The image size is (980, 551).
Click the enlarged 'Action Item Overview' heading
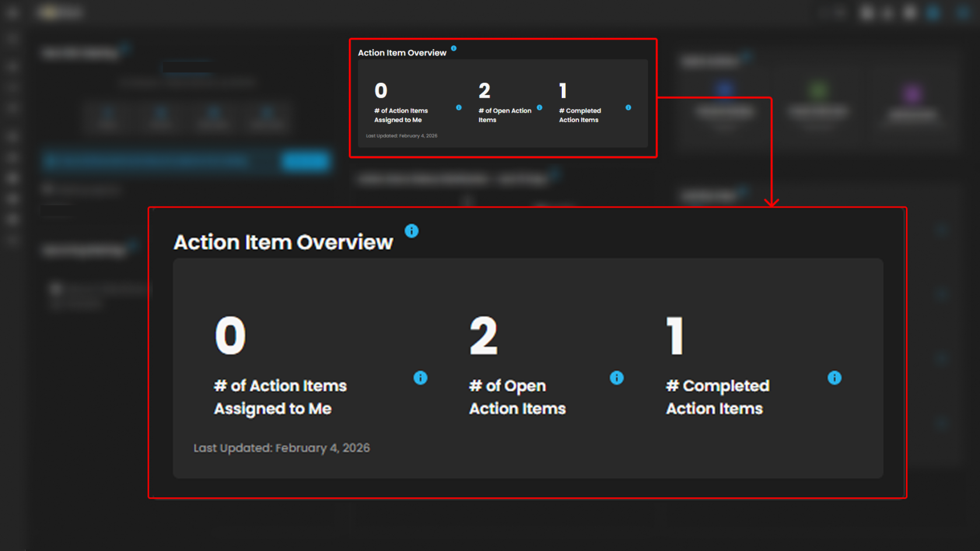283,242
